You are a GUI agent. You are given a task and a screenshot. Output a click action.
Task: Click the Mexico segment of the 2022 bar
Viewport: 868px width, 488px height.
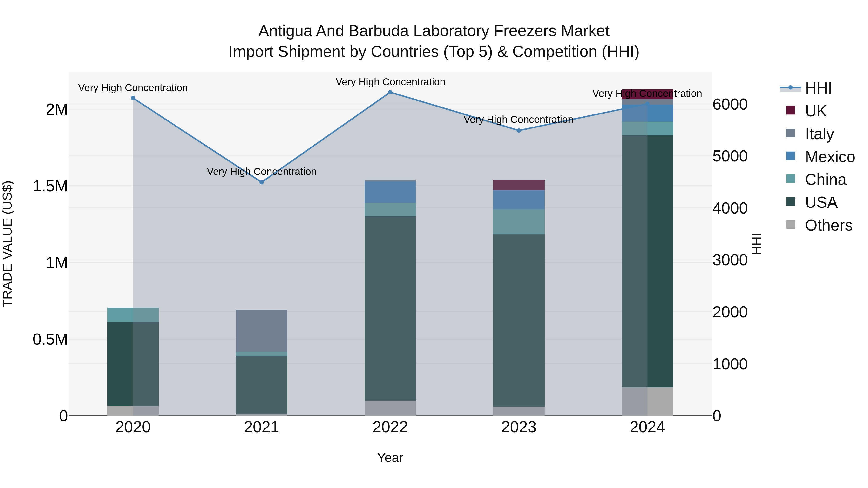click(x=390, y=192)
